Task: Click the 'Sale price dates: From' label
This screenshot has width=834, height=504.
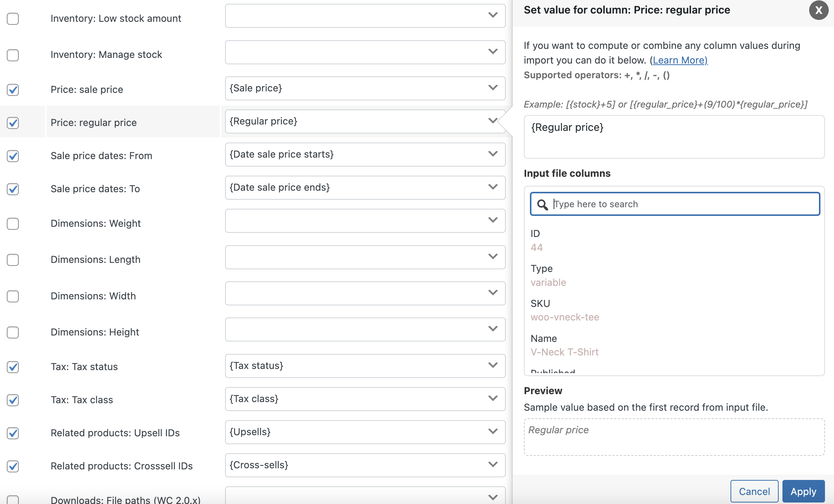Action: 102,156
